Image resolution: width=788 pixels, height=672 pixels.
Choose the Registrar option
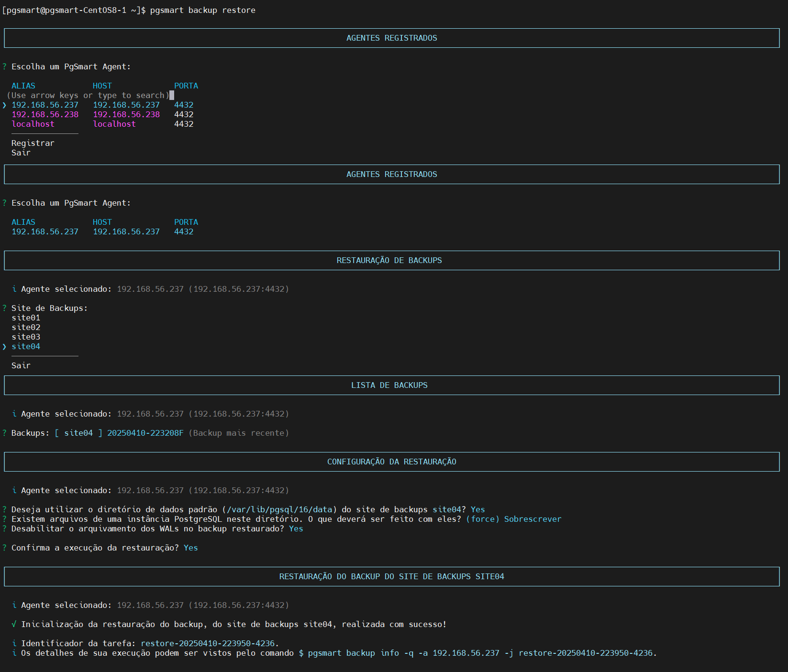click(x=33, y=143)
